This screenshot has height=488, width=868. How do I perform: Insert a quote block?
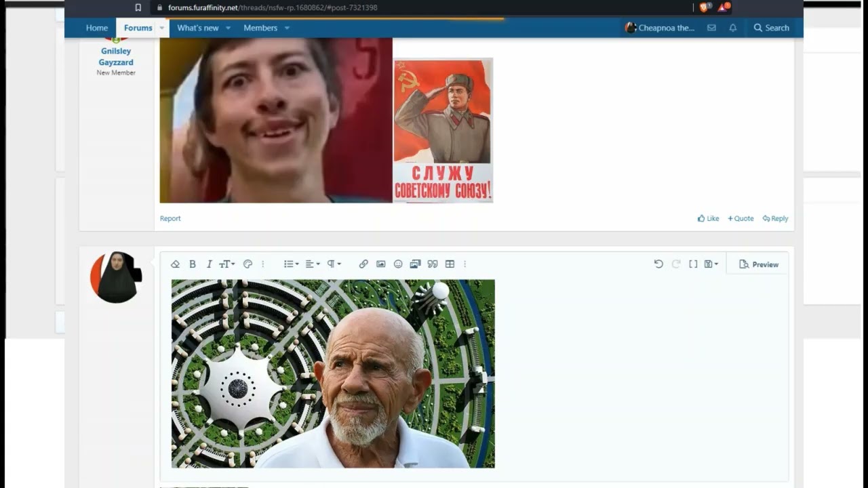(433, 264)
